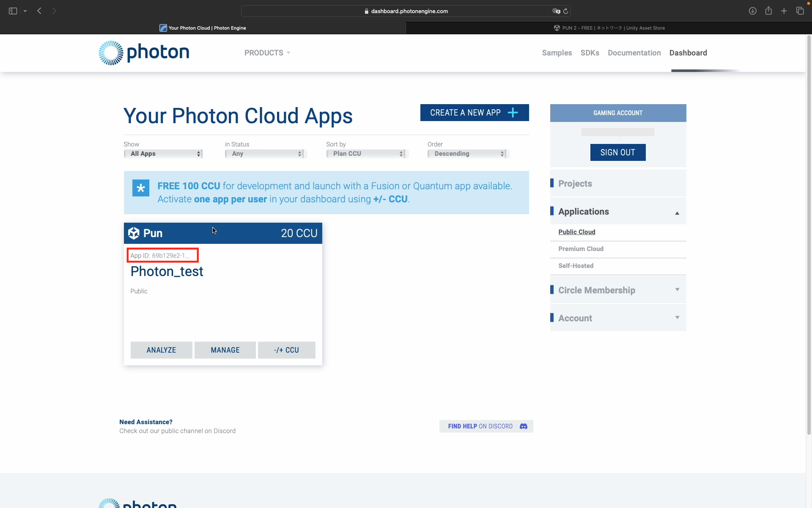Go back with browser back arrow
The image size is (812, 508).
(x=39, y=11)
